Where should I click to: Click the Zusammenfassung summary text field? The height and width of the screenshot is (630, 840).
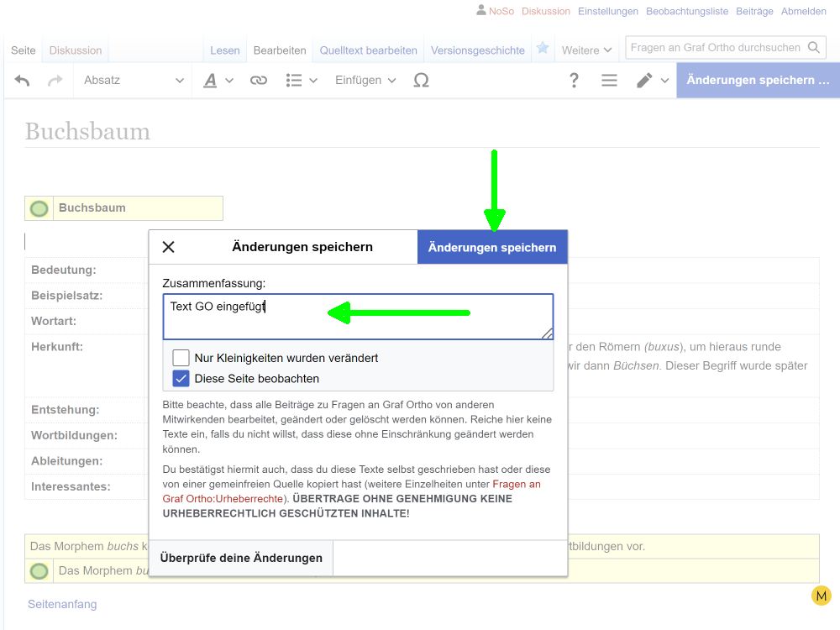[358, 317]
